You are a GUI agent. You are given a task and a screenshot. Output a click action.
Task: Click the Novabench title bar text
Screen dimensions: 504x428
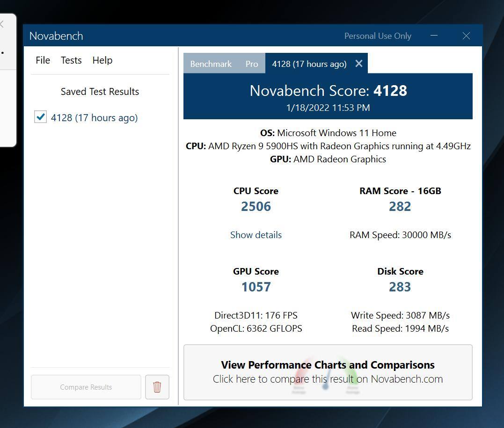56,36
